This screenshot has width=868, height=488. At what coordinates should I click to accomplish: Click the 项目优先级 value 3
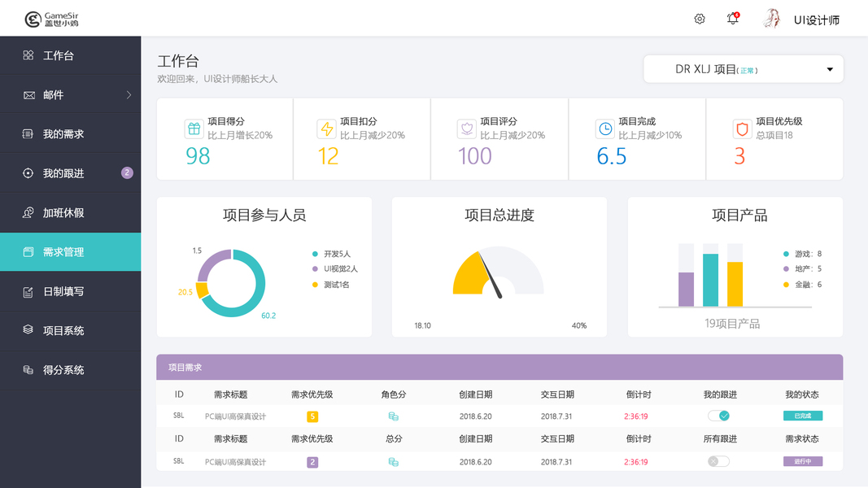click(739, 156)
